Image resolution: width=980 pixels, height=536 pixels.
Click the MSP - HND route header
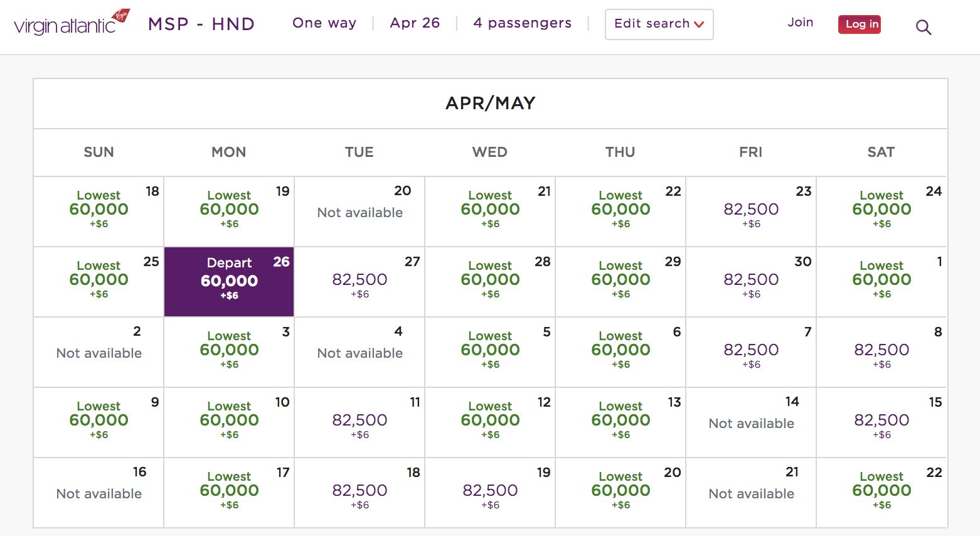[201, 23]
